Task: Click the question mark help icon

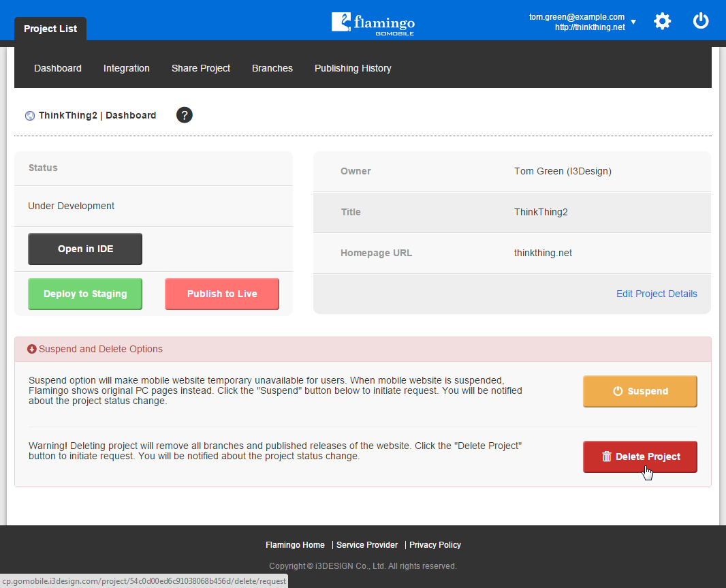Action: click(x=185, y=115)
